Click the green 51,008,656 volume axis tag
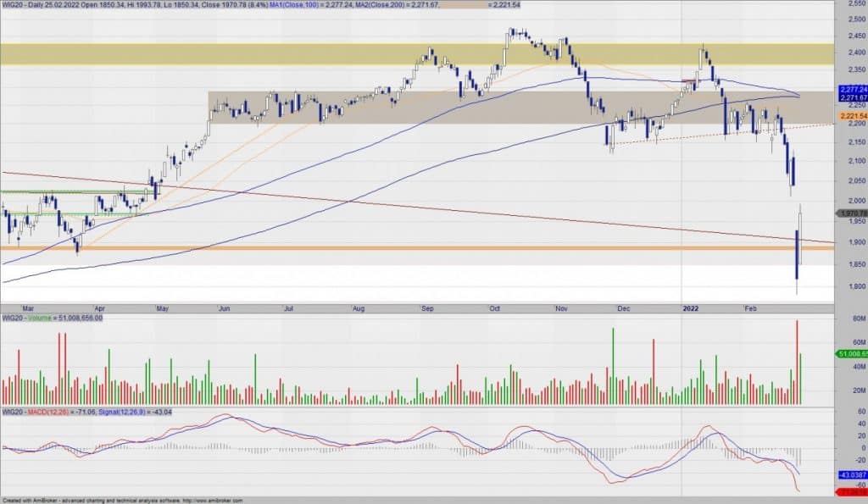Screen dimensions: 868x504 851,353
